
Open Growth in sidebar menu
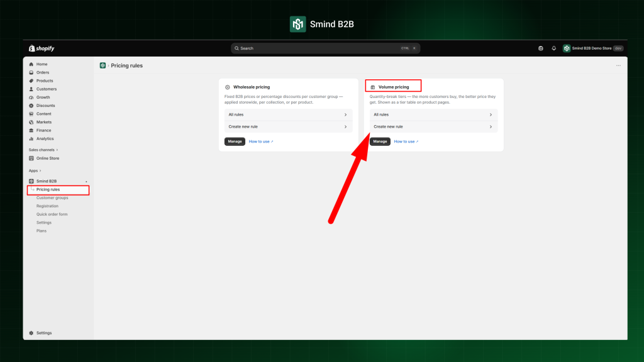(43, 97)
